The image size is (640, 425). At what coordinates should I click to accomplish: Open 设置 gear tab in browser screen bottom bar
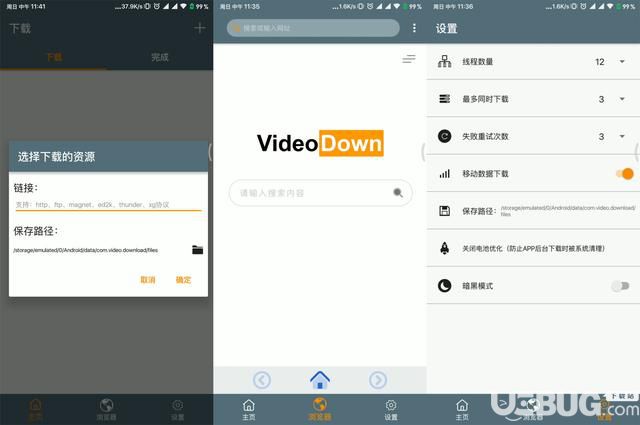tap(391, 410)
